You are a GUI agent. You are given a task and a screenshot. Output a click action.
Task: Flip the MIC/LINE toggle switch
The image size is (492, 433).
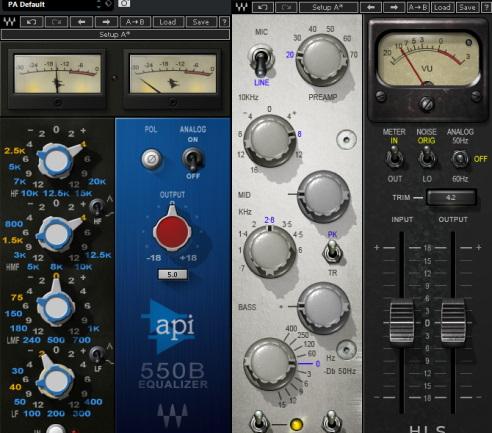pyautogui.click(x=261, y=61)
